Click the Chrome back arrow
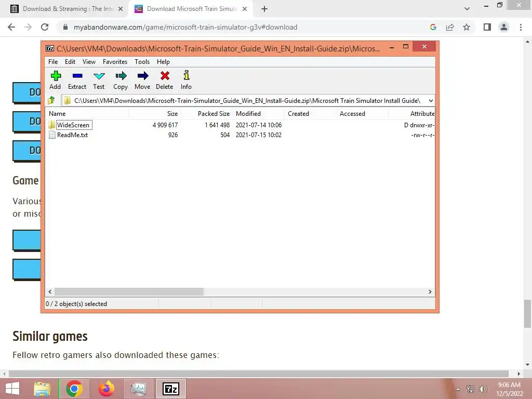Screen dimensions: 532x399 (x=11, y=27)
